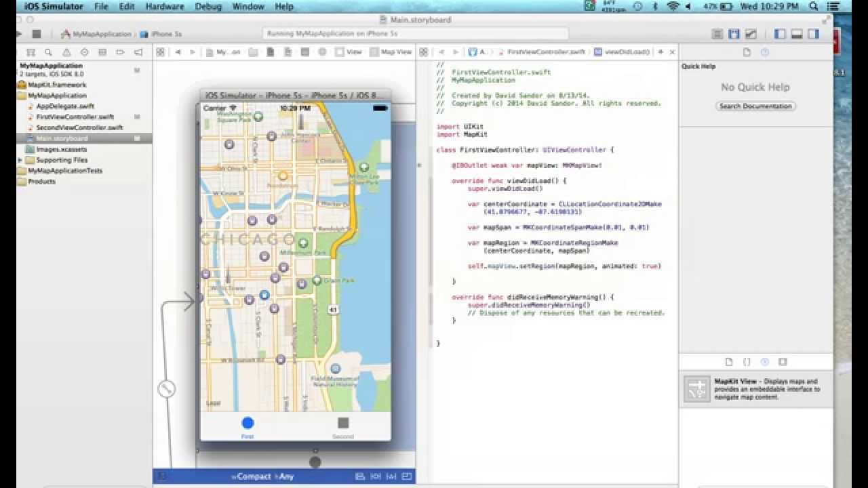868x488 pixels.
Task: Click the Resolve Auto Layout Issues icon
Action: [x=391, y=476]
